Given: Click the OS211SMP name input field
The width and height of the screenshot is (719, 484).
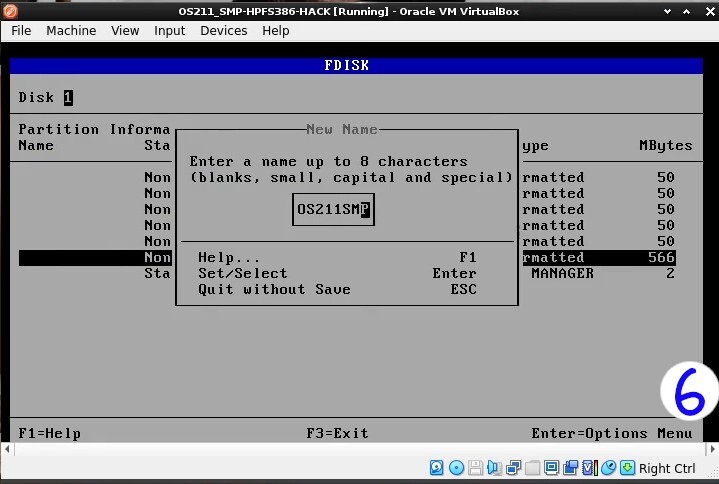Looking at the screenshot, I should (333, 209).
